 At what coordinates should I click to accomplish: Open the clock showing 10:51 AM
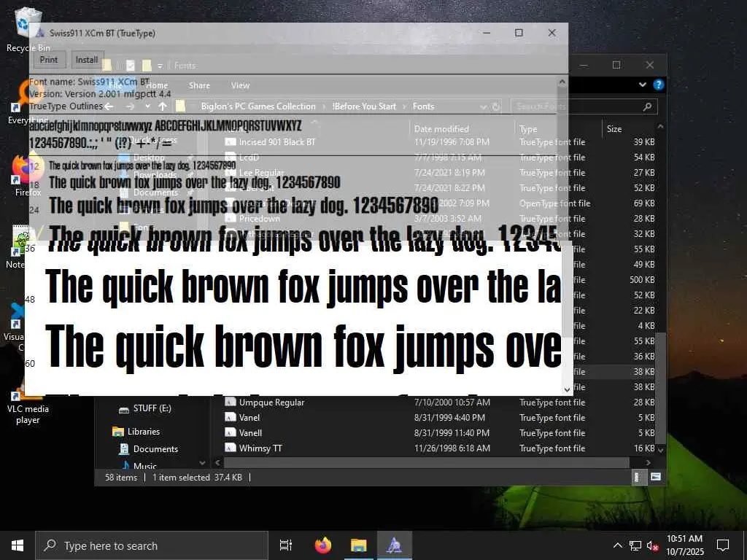[684, 545]
